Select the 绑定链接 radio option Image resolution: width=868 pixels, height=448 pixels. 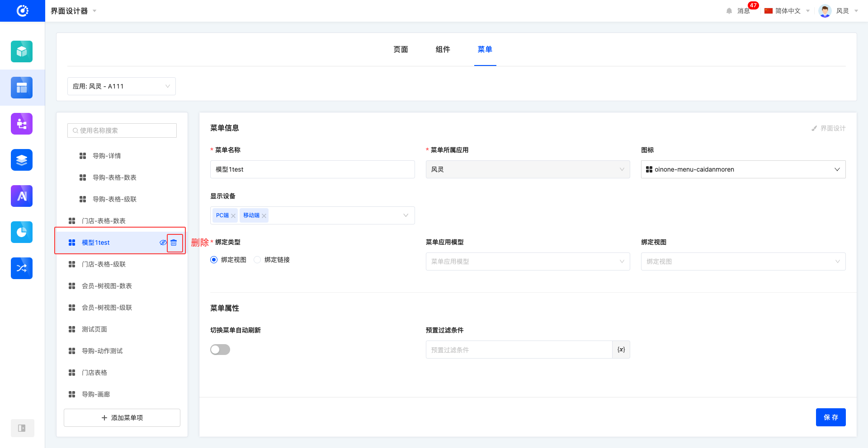coord(258,260)
